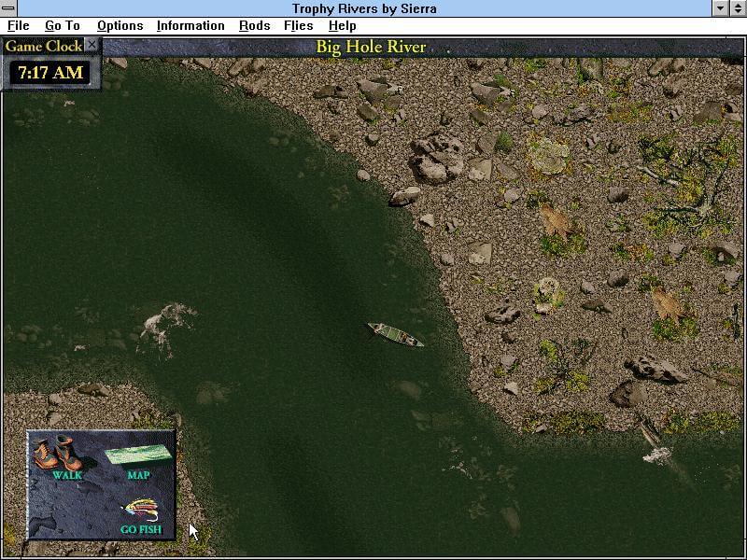Open the Help menu
Image resolution: width=747 pixels, height=560 pixels.
(x=342, y=26)
